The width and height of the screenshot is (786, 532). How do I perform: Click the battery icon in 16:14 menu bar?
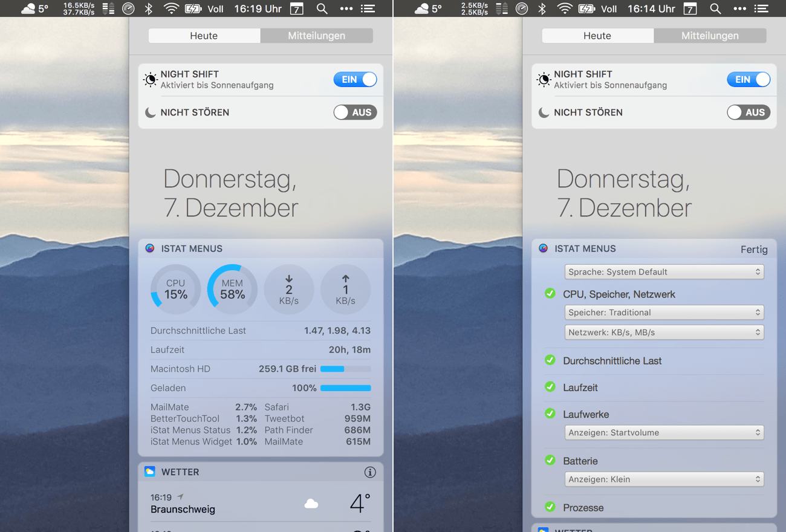click(586, 8)
